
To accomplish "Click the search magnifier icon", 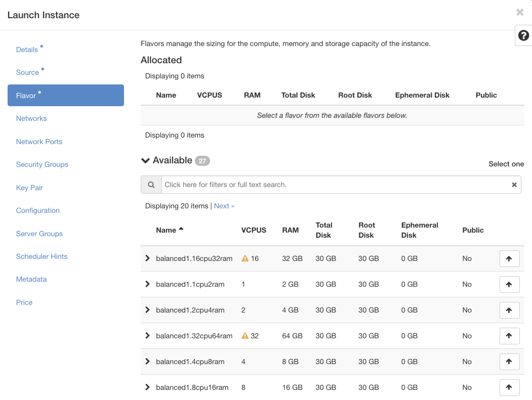I will coord(151,185).
